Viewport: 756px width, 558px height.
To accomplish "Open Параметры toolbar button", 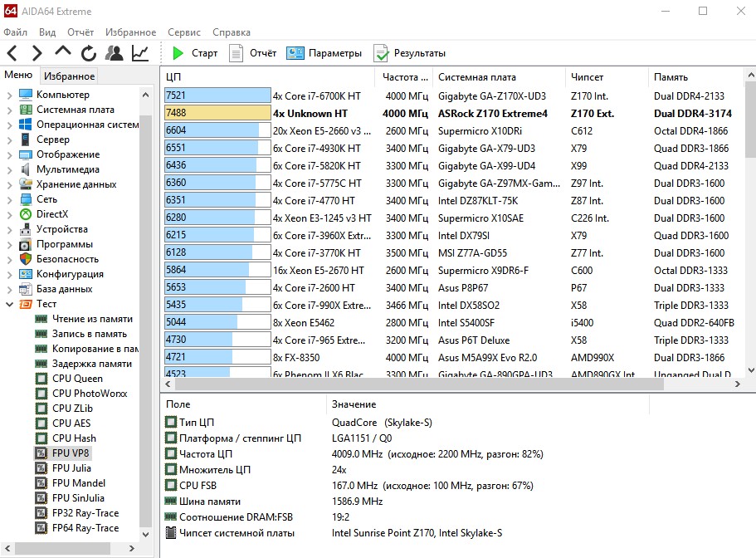I will [324, 53].
